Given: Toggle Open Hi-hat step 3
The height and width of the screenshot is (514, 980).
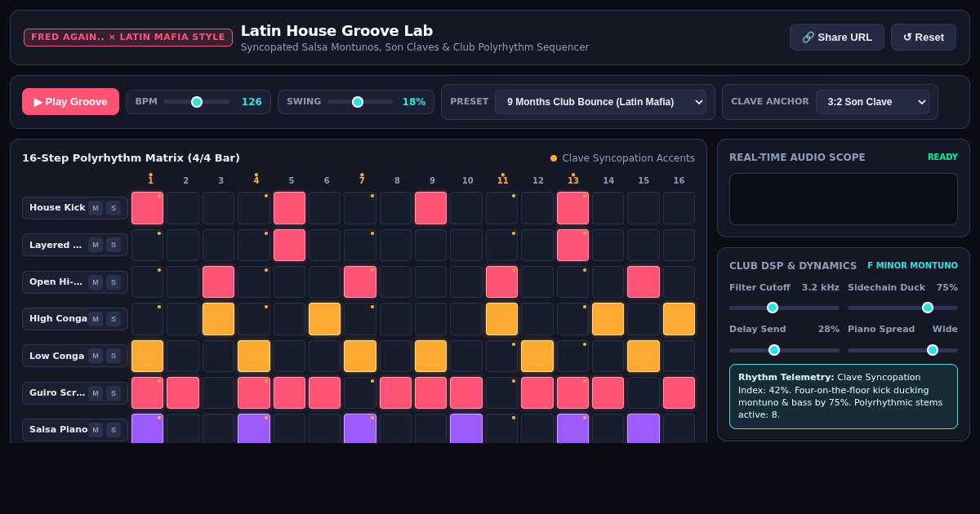Looking at the screenshot, I should tap(218, 282).
